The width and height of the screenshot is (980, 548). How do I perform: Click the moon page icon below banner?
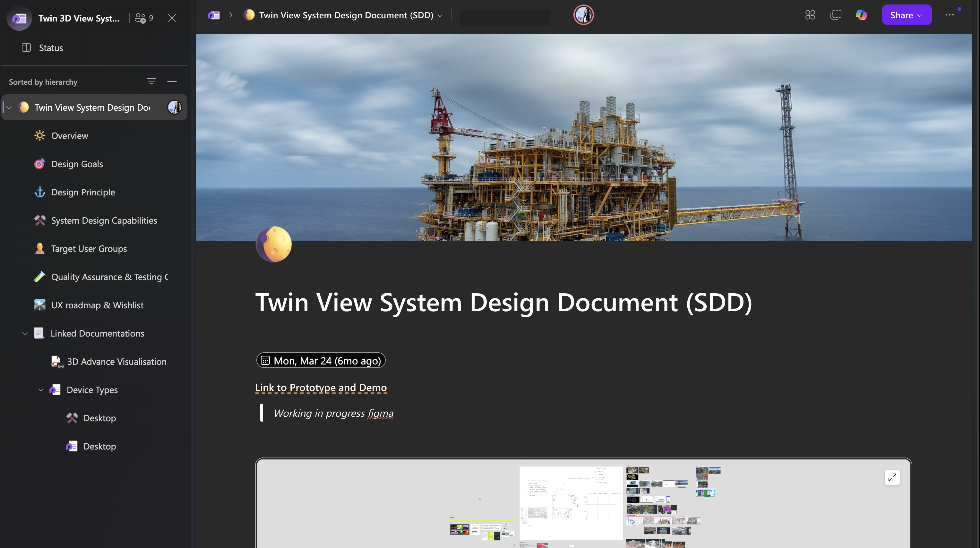[x=273, y=244]
